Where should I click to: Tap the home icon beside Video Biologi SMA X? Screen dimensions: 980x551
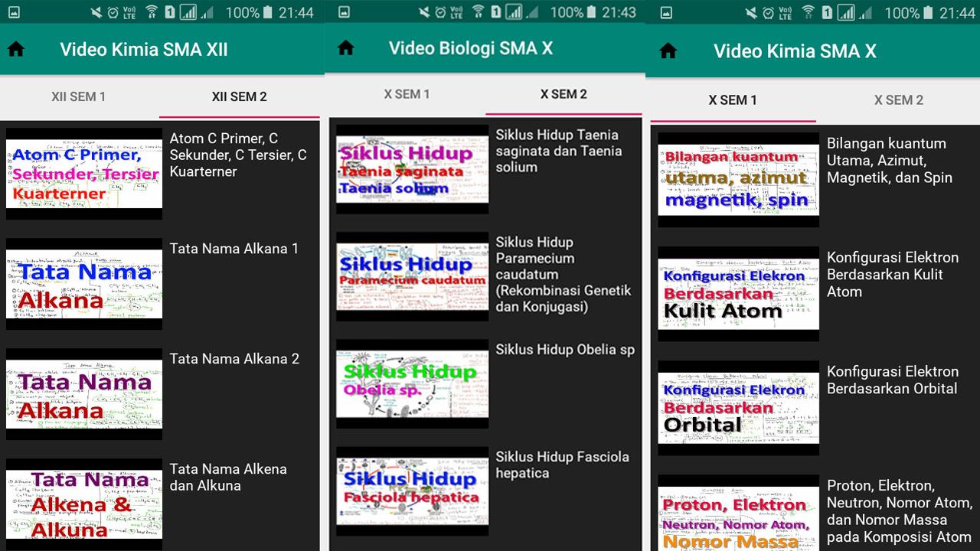(346, 47)
